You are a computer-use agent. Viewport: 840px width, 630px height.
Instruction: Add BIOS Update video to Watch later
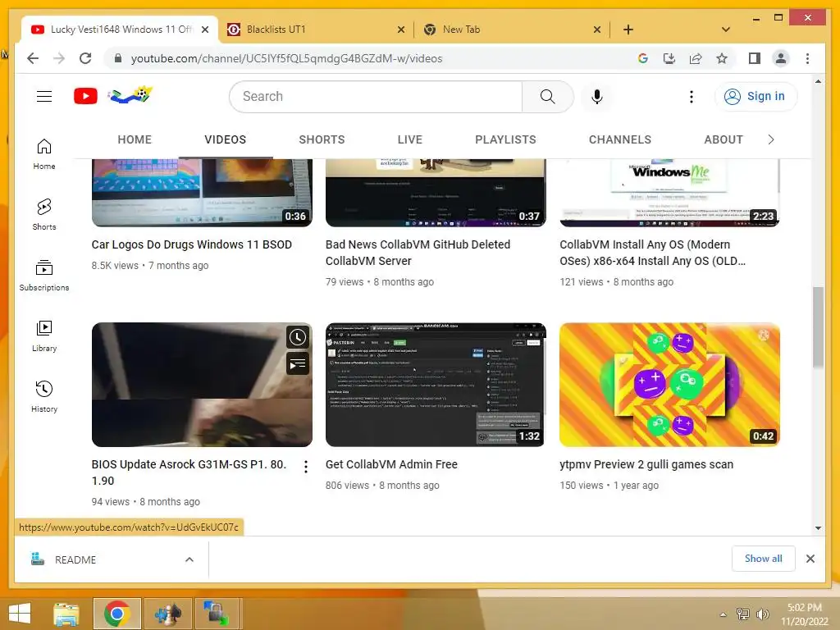tap(297, 337)
